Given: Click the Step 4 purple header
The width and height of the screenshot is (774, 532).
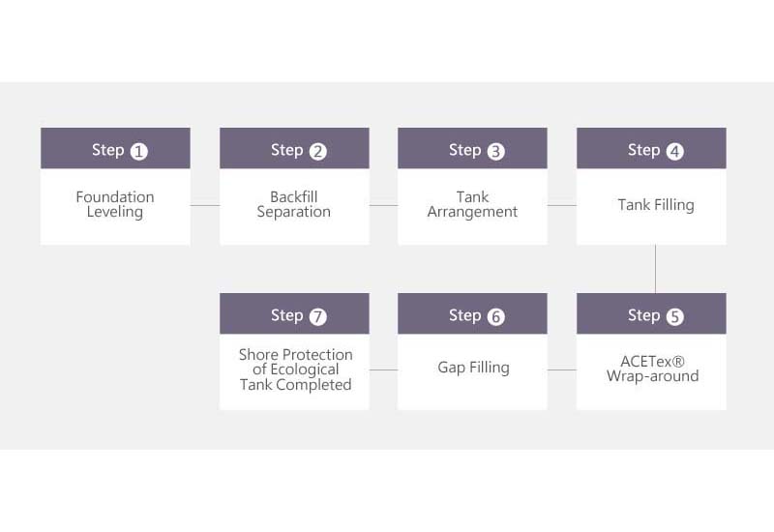Looking at the screenshot, I should pos(651,148).
